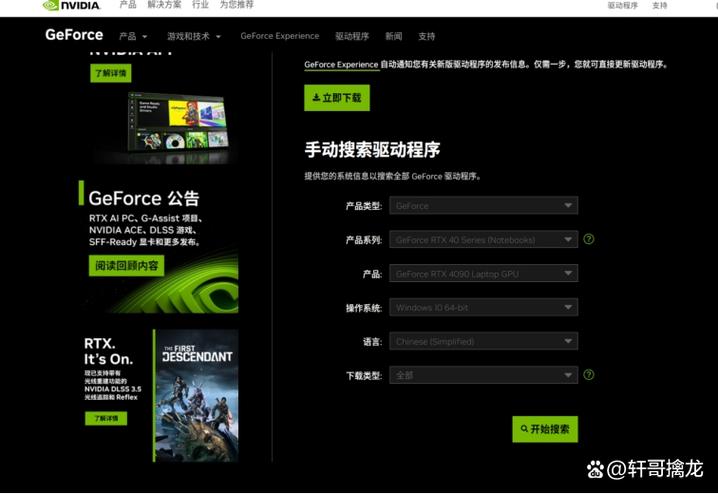This screenshot has height=494, width=718.
Task: Go to 驱动程序 in the top bar
Action: (623, 5)
